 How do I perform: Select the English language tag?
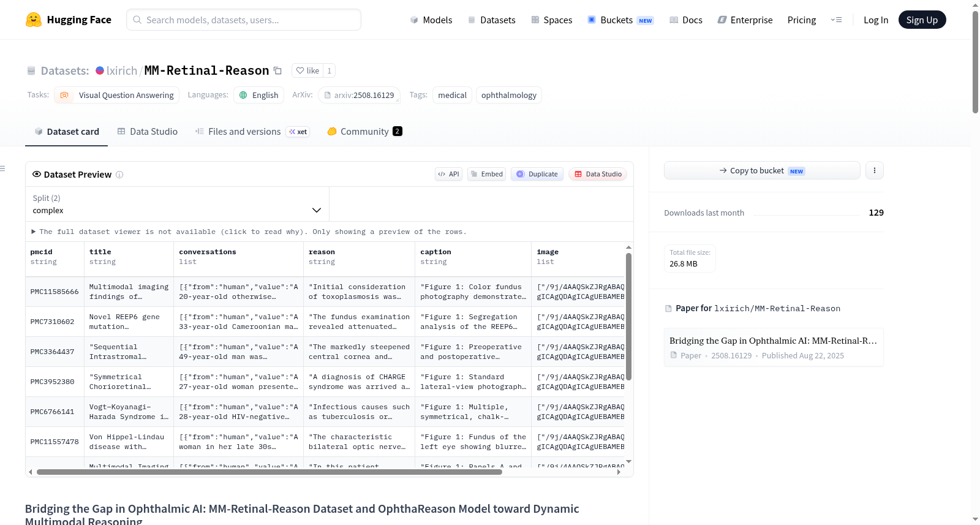coord(258,95)
